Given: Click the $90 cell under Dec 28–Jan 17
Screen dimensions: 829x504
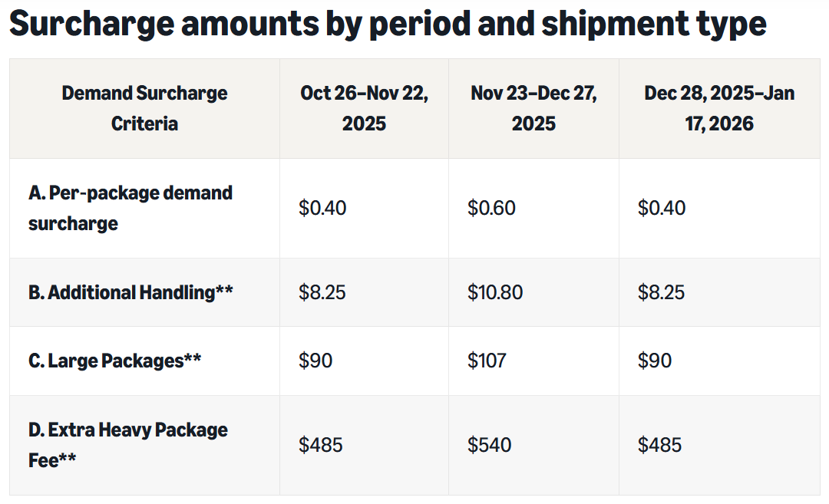Looking at the screenshot, I should 655,361.
